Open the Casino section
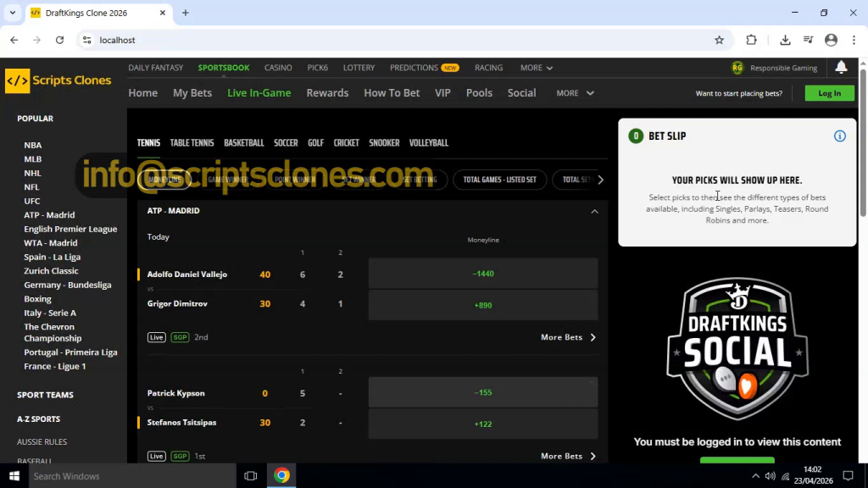The height and width of the screenshot is (488, 868). point(278,68)
